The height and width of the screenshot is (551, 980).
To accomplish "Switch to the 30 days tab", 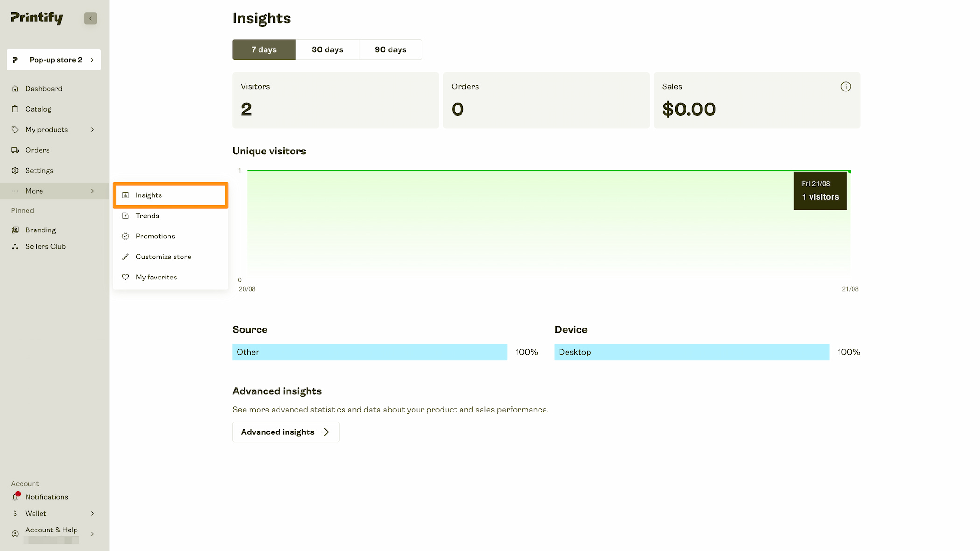I will [328, 49].
